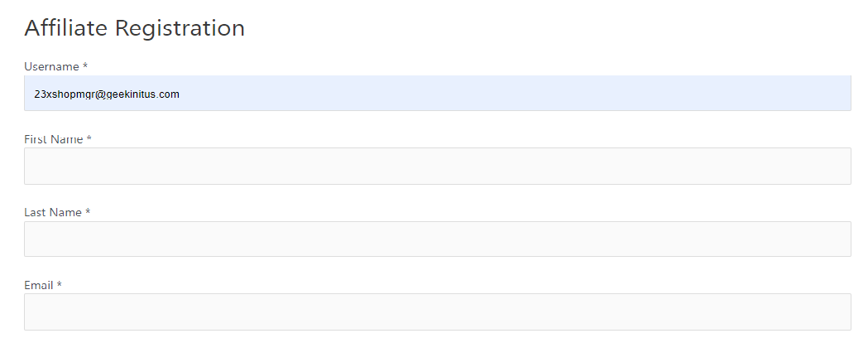This screenshot has width=868, height=343.
Task: Click the required asterisk after Last Name
Action: 88,212
